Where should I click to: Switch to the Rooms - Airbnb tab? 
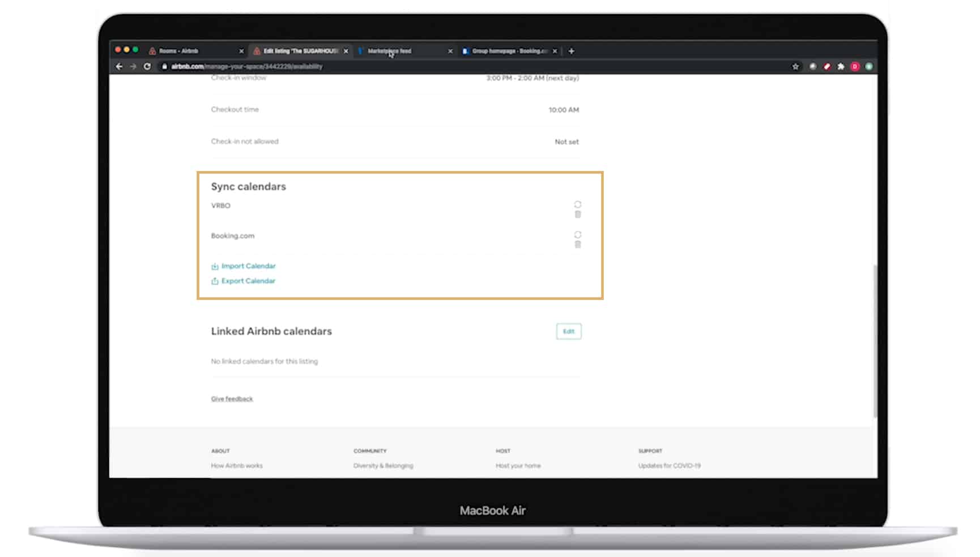pos(195,51)
